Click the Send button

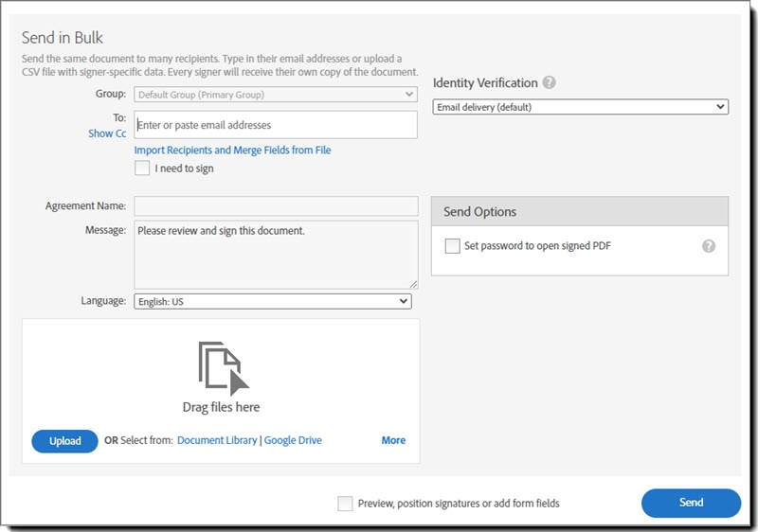691,503
